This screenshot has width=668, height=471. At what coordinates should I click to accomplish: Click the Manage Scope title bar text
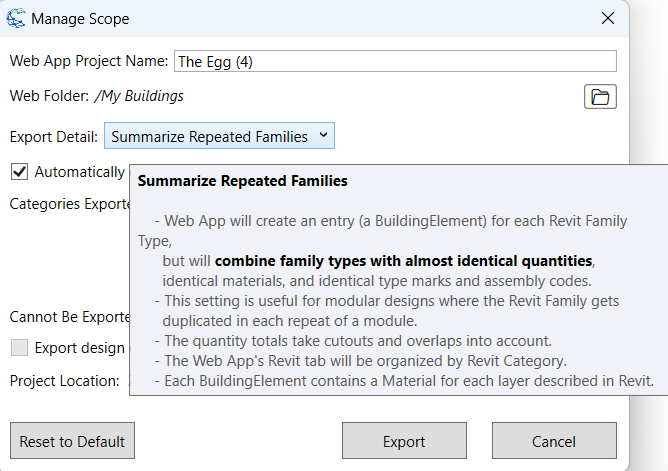80,18
